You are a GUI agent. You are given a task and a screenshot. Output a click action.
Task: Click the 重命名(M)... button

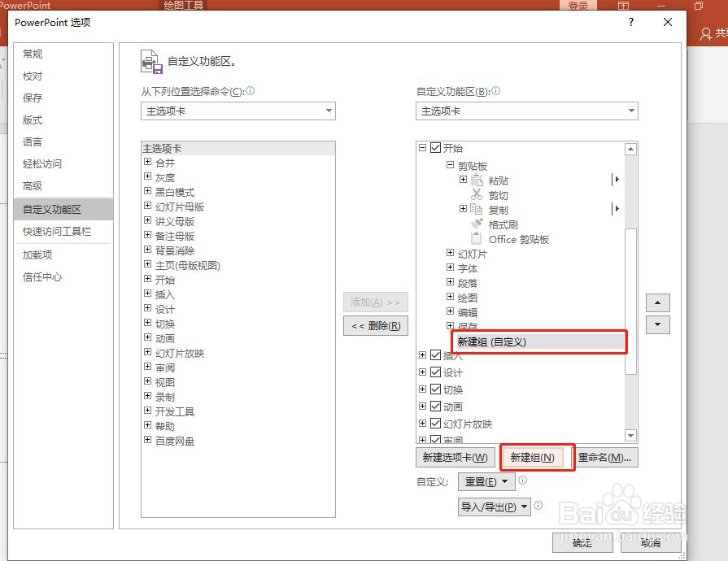[605, 458]
